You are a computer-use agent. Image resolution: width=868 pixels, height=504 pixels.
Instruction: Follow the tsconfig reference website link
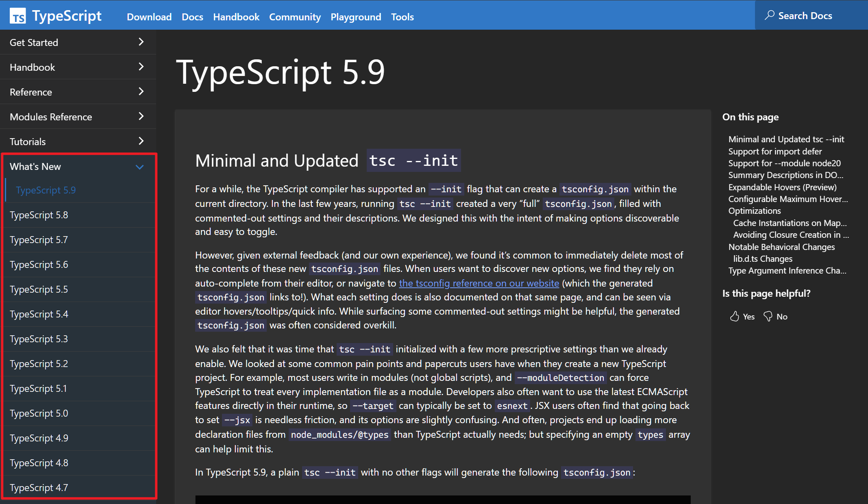pyautogui.click(x=479, y=283)
